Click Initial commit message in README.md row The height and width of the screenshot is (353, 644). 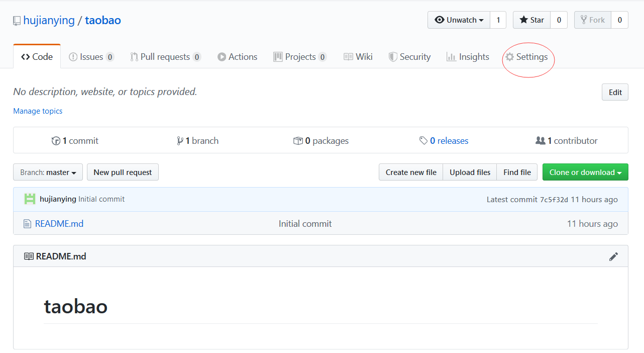click(305, 224)
